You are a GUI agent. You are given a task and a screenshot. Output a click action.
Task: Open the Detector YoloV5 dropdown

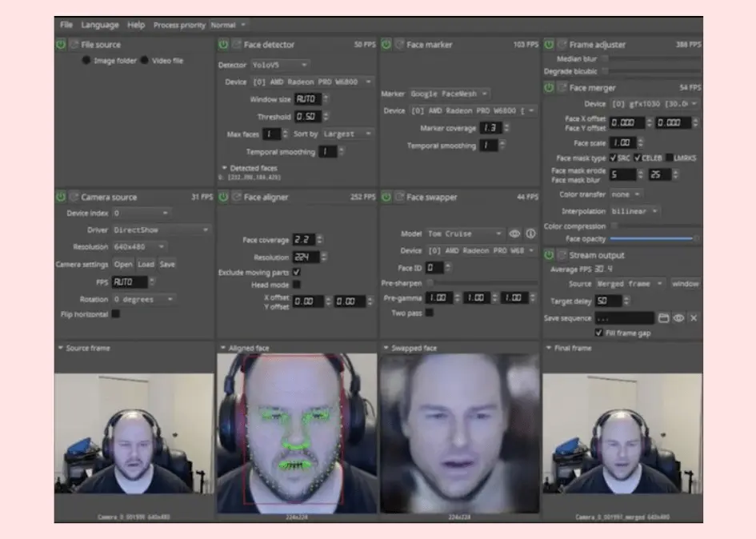(280, 65)
